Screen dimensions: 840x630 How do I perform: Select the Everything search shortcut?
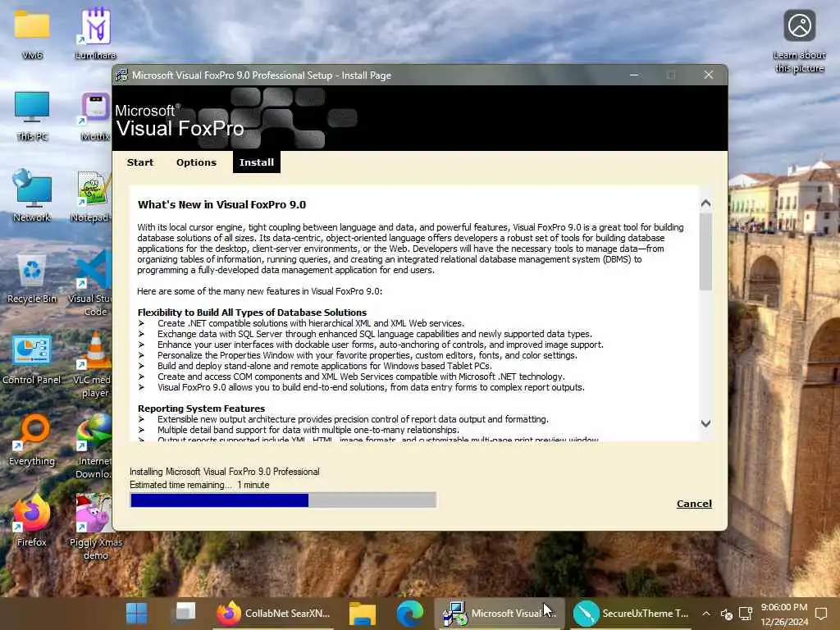point(32,441)
